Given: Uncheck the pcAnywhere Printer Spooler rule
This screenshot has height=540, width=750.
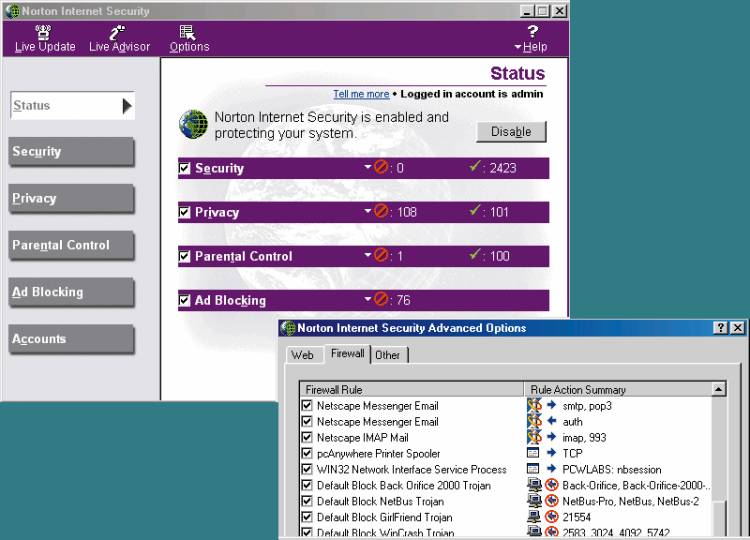Looking at the screenshot, I should (x=307, y=453).
